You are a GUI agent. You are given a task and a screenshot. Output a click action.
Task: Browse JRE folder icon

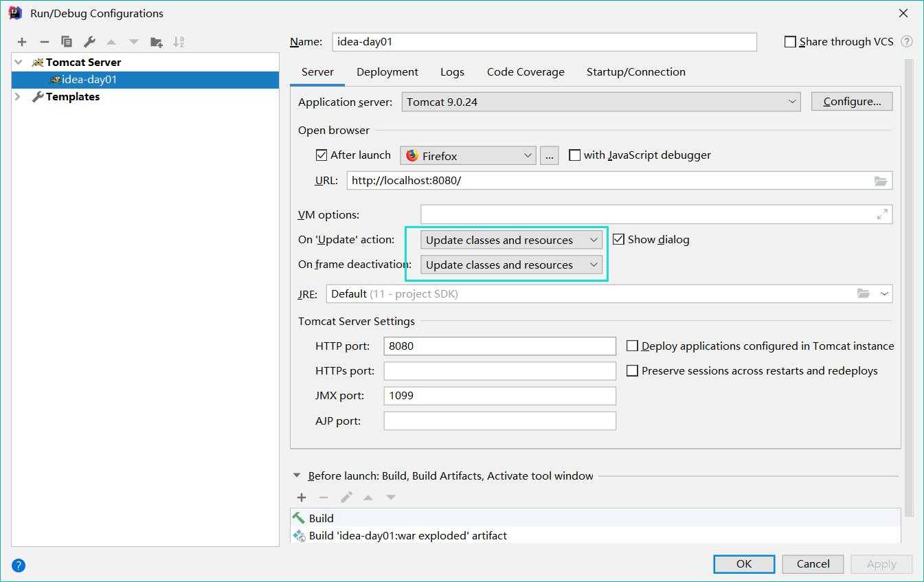(x=864, y=293)
